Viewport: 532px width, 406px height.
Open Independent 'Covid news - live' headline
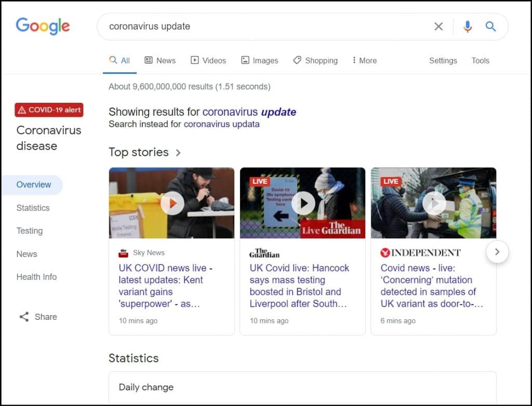pyautogui.click(x=432, y=286)
